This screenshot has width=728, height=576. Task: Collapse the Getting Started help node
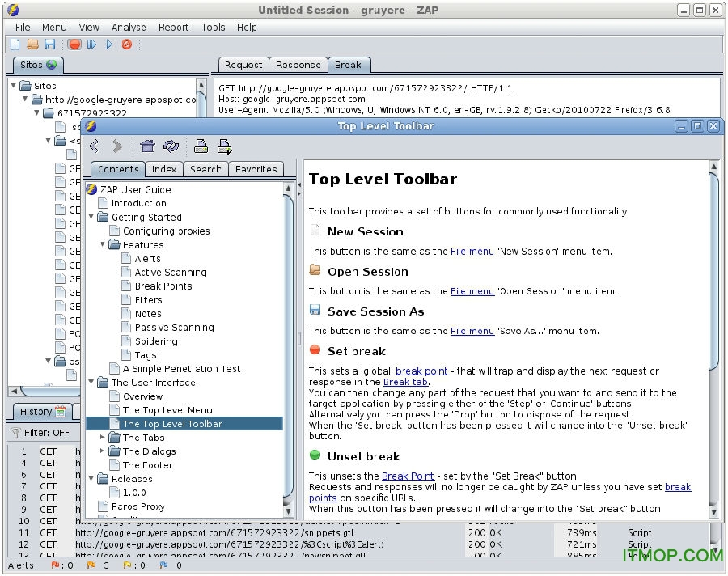91,217
